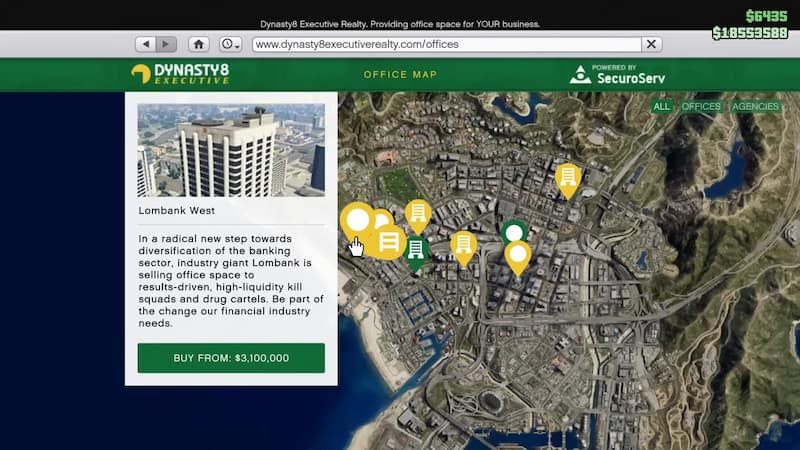
Task: Click the Dynasty8 Executive logo
Action: (x=180, y=74)
